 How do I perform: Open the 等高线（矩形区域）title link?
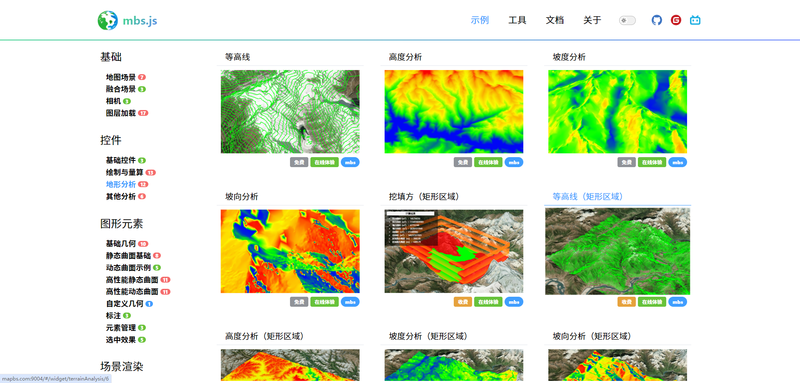588,196
